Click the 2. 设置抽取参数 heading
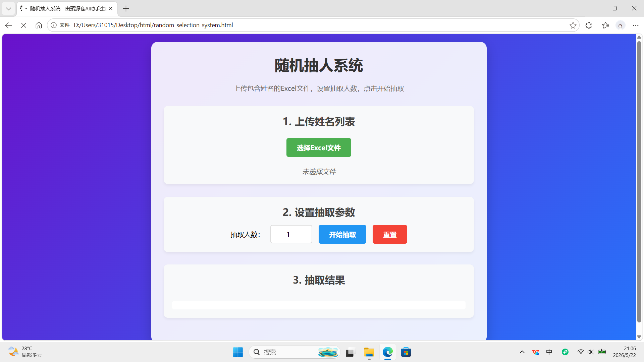 319,212
